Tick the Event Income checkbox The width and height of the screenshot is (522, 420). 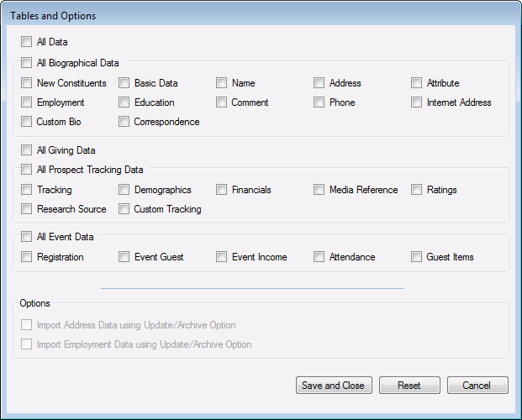(x=221, y=257)
